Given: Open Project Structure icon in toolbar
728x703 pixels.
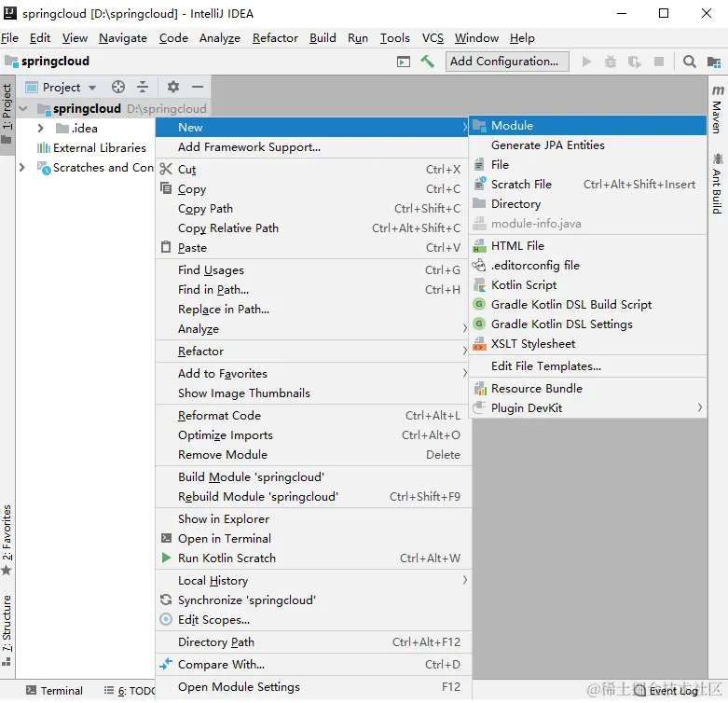Looking at the screenshot, I should coord(713,62).
